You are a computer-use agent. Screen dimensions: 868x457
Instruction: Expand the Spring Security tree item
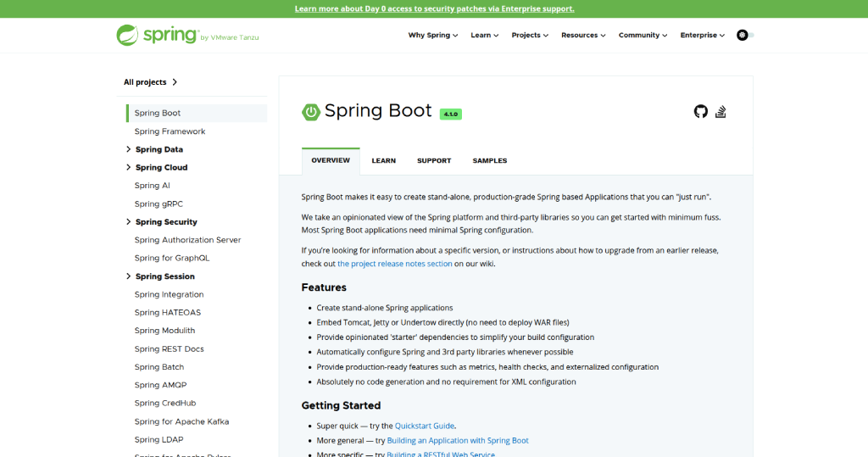click(129, 221)
